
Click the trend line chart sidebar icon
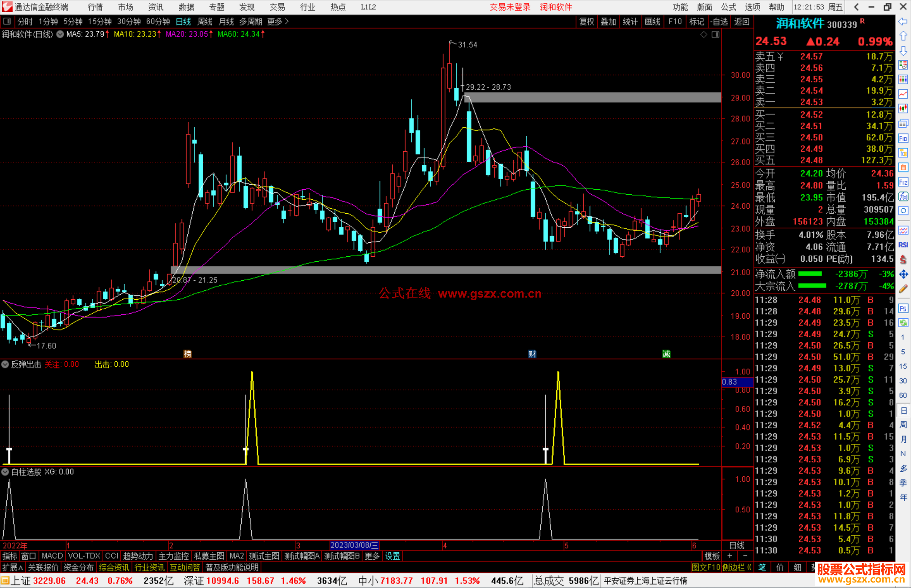click(903, 94)
